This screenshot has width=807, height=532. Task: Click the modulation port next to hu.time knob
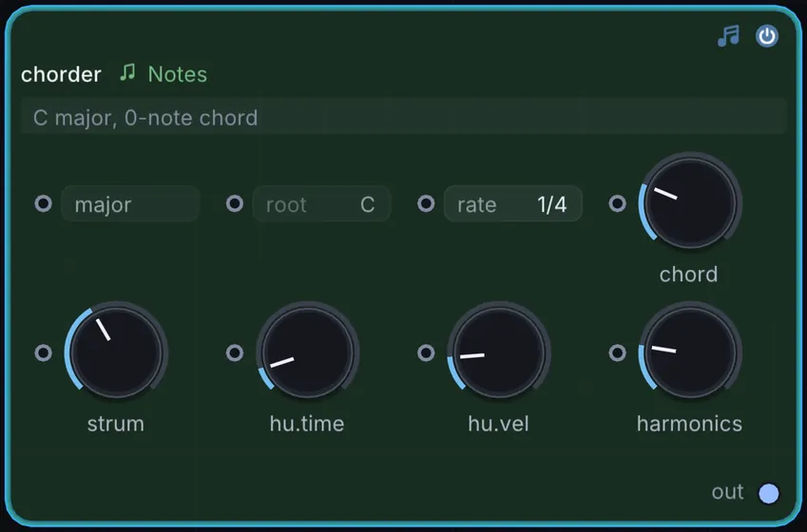(x=235, y=353)
